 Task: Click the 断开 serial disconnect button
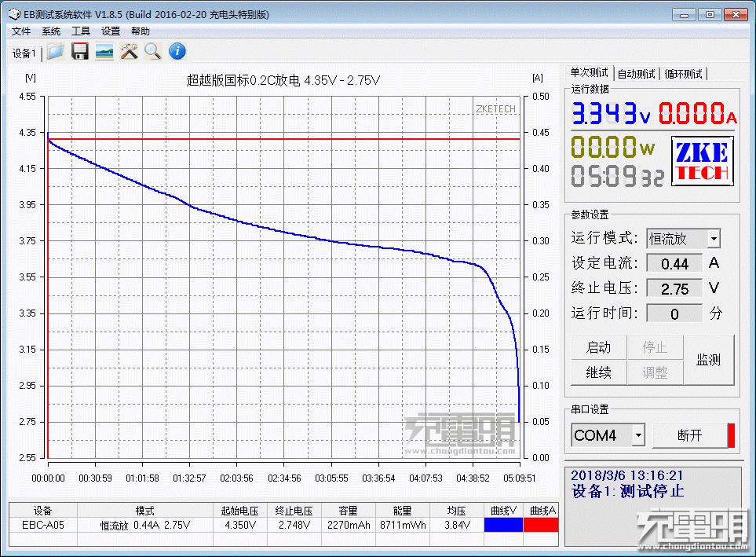click(690, 435)
